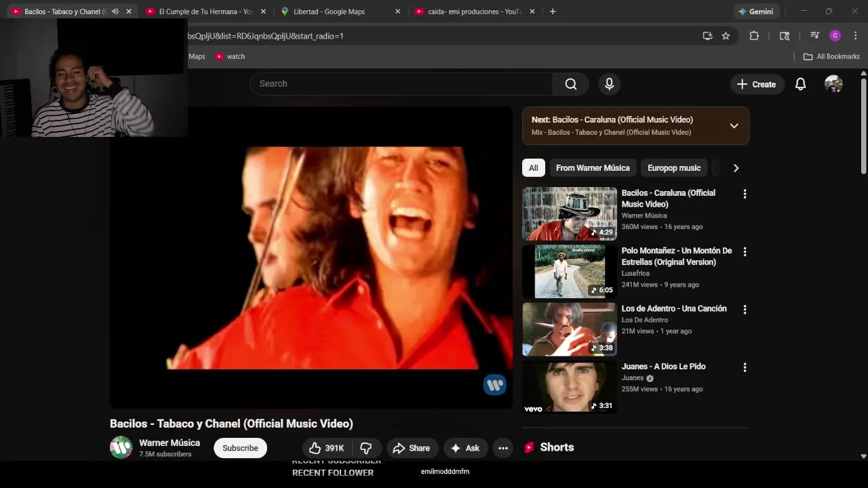Open the Gemini button in Chrome
This screenshot has height=488, width=868.
pyautogui.click(x=756, y=12)
